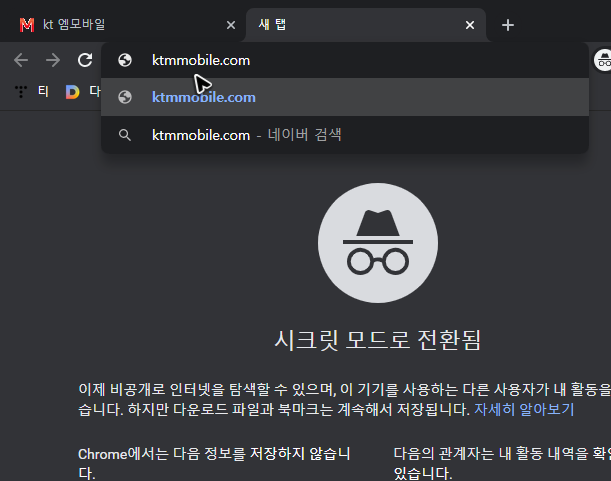Click the 시크릿 모드로 전환됨 heading
Image resolution: width=611 pixels, height=481 pixels.
pos(378,340)
